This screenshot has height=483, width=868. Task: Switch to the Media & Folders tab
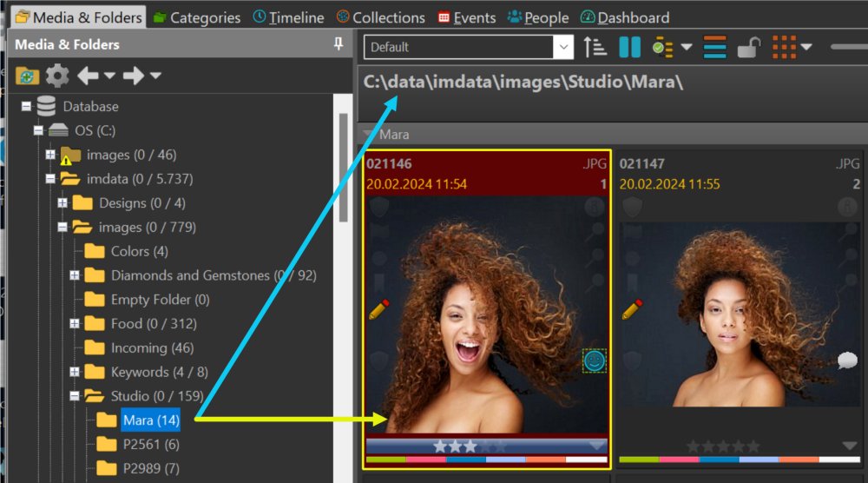pyautogui.click(x=79, y=17)
